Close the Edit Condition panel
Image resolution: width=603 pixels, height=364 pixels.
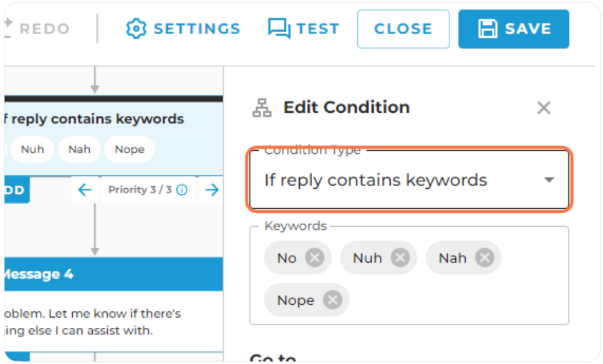tap(544, 108)
